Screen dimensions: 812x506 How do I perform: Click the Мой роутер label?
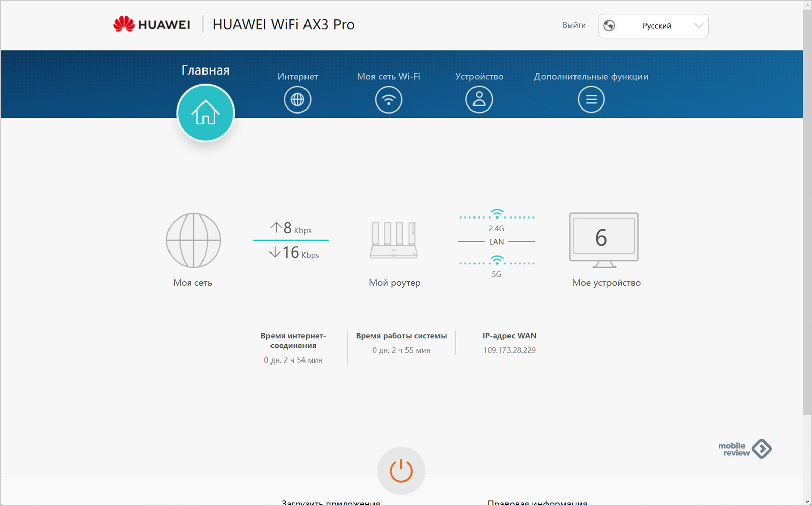(x=395, y=283)
